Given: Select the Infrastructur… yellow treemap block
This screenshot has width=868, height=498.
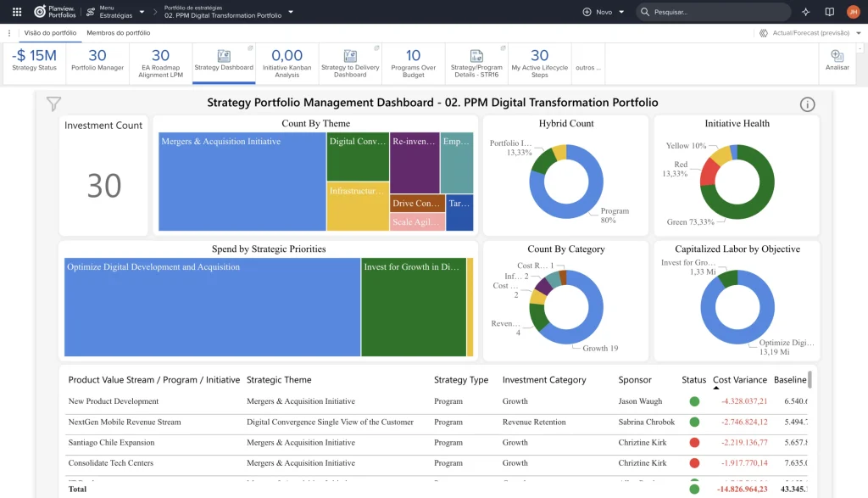Looking at the screenshot, I should click(x=358, y=206).
